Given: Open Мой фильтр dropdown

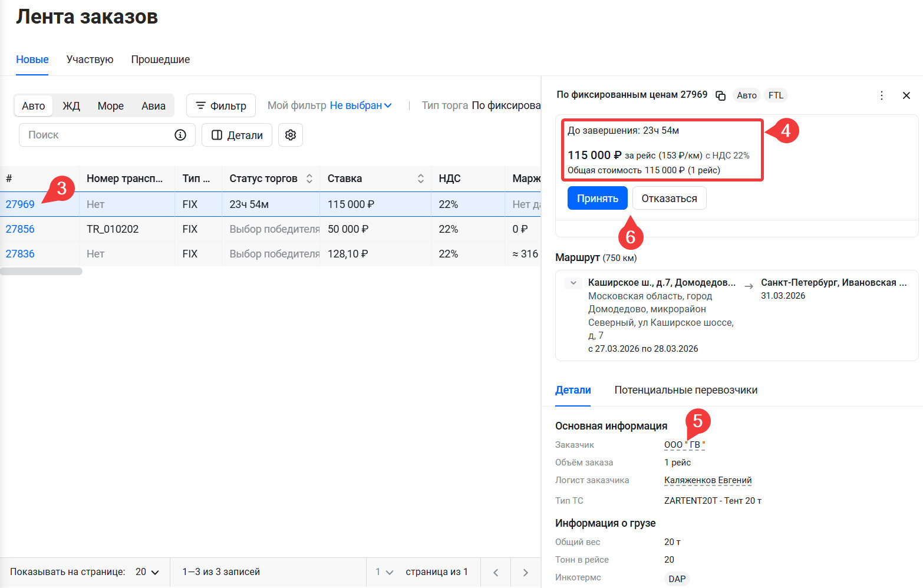Looking at the screenshot, I should (360, 105).
